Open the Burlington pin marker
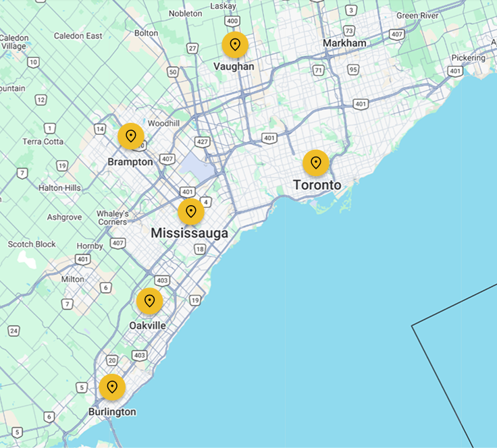The width and height of the screenshot is (497, 448). (112, 387)
